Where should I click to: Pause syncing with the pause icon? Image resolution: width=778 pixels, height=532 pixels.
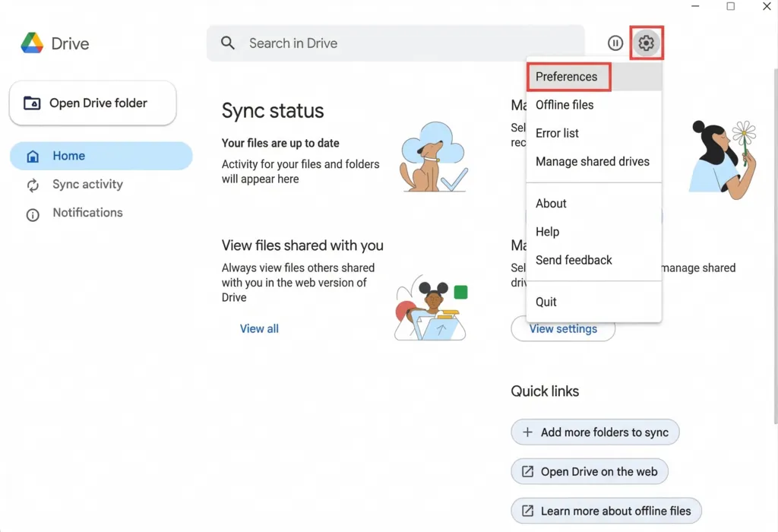[615, 43]
